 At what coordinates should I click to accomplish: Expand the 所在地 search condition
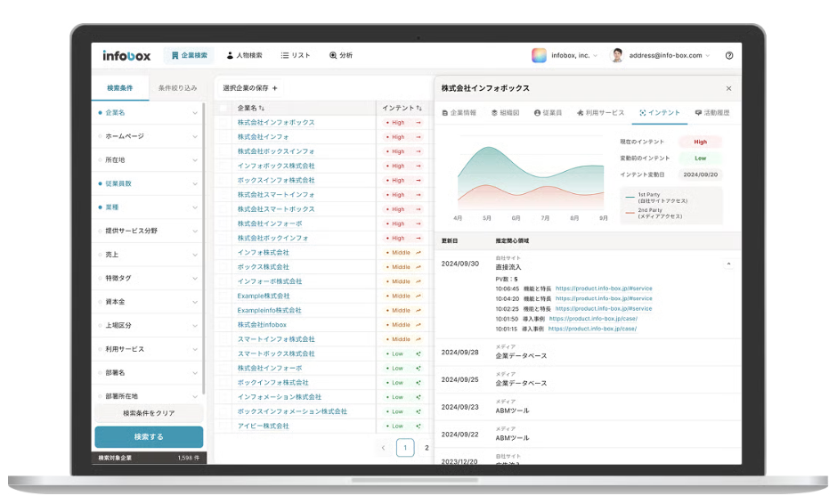[148, 159]
